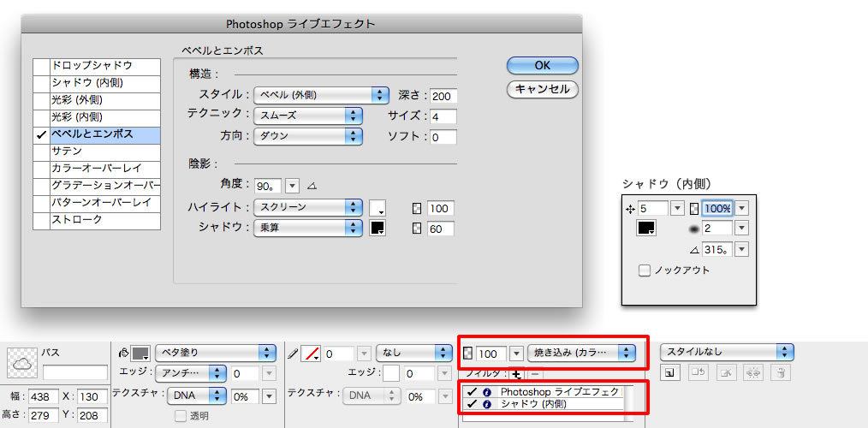Click the add filter plus icon
This screenshot has width=868, height=428.
(x=516, y=373)
